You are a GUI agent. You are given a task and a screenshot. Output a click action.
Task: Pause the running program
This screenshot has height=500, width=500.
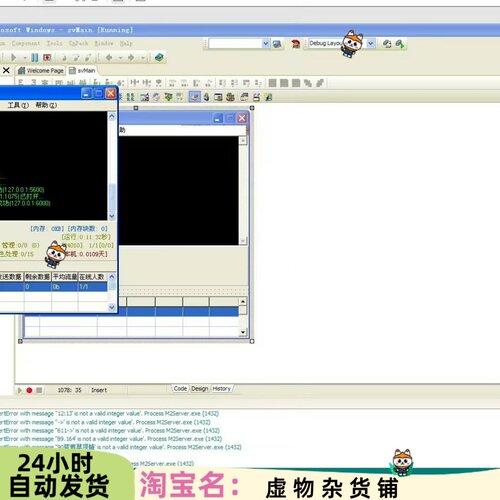click(x=35, y=58)
